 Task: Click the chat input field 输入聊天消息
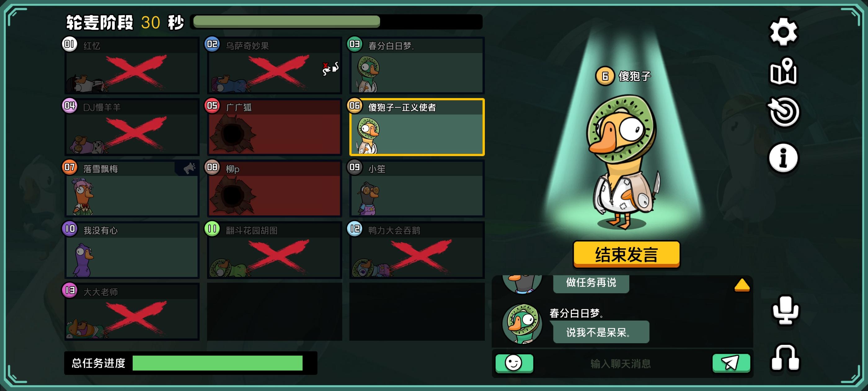[x=621, y=363]
